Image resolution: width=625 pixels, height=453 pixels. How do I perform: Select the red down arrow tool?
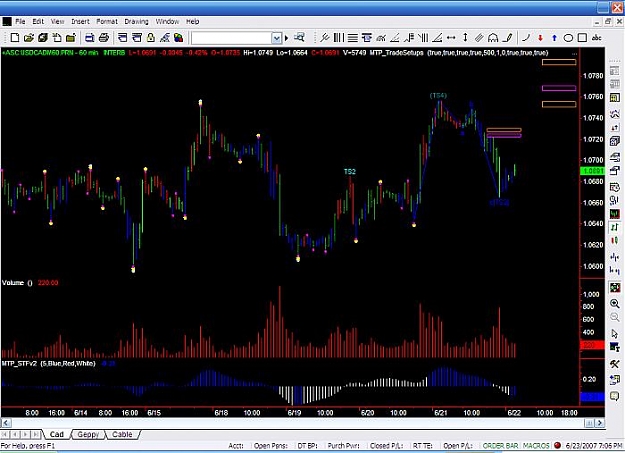click(x=540, y=38)
